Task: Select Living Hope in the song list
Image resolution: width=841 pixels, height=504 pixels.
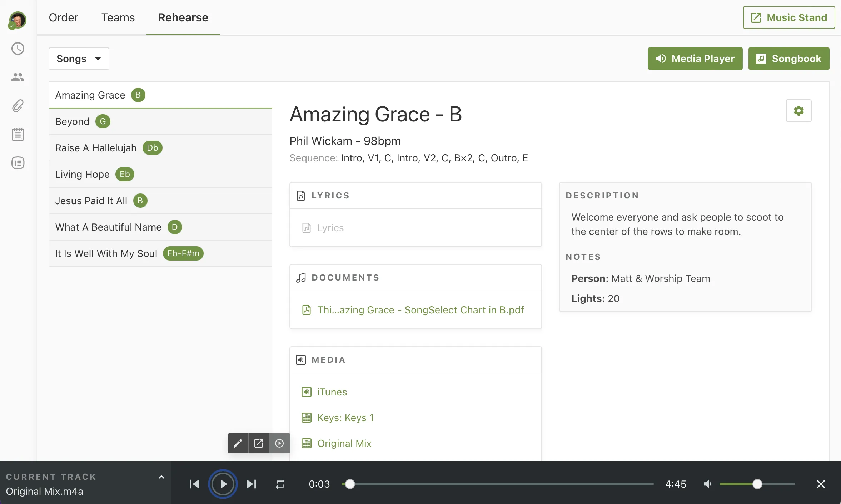Action: coord(82,174)
